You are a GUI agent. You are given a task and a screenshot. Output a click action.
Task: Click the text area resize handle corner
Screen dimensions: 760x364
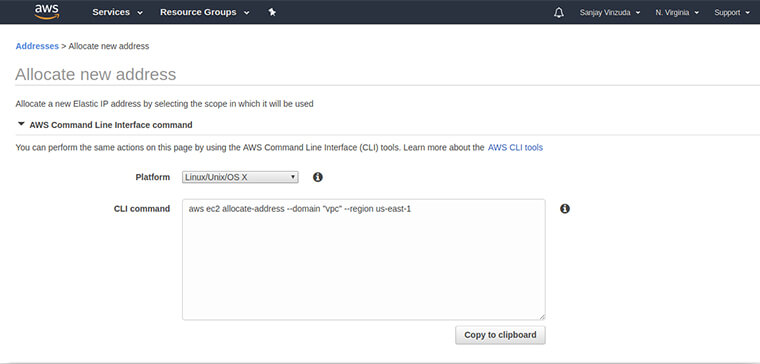[542, 317]
